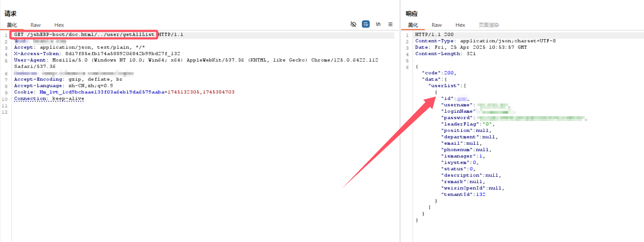This screenshot has height=242, width=644.
Task: Open the response 页面渲染 tab
Action: pyautogui.click(x=489, y=25)
